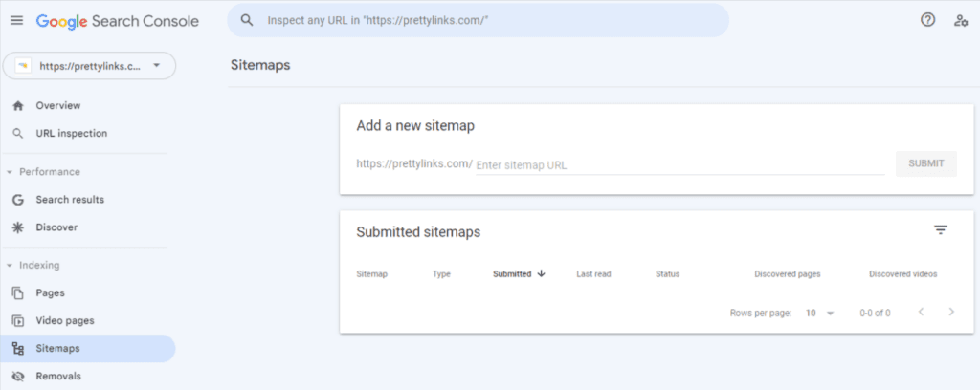Collapse the Indexing section
This screenshot has height=390, width=980.
pyautogui.click(x=10, y=265)
